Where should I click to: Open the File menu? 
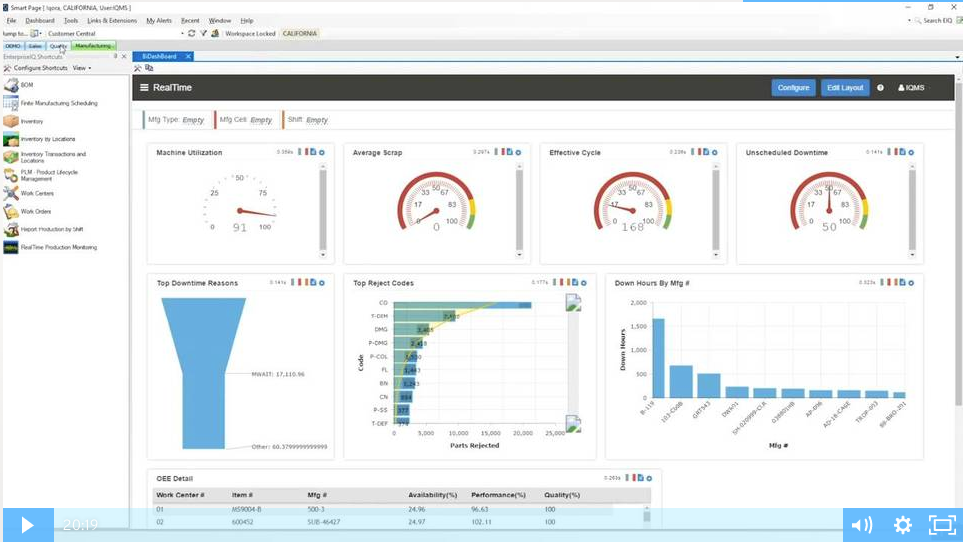[12, 20]
